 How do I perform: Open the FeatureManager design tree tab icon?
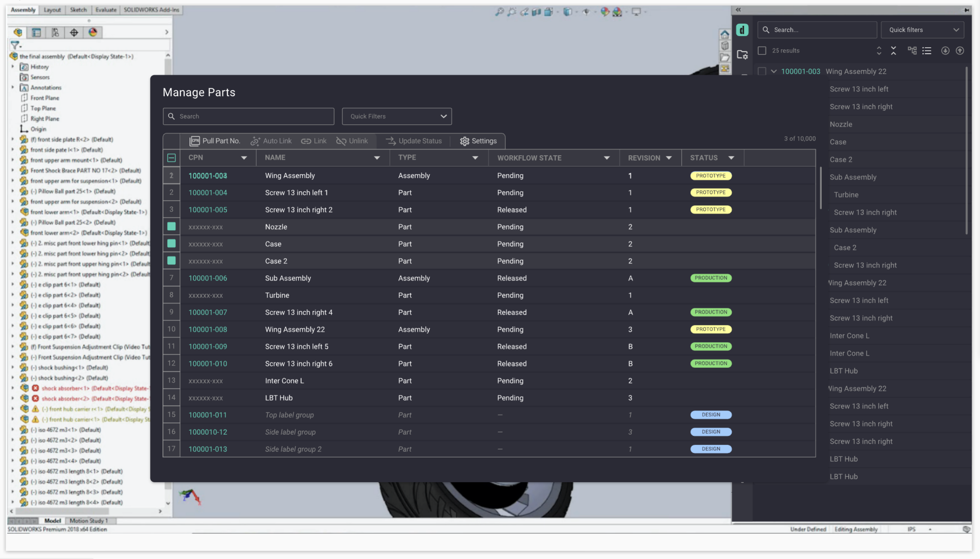tap(18, 32)
